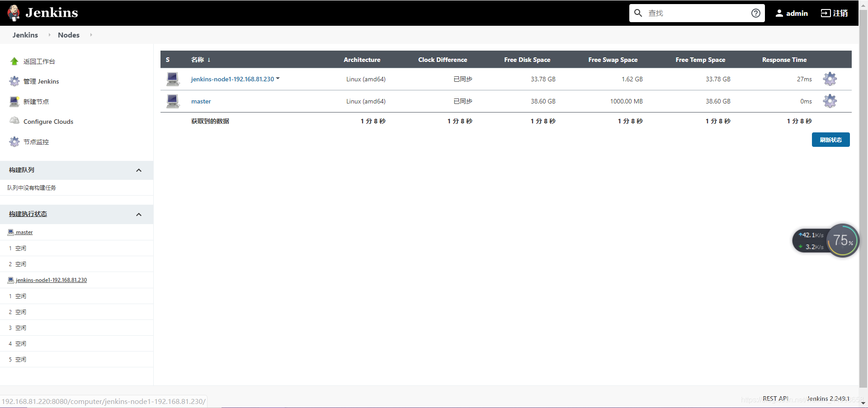Go to Nodes in the breadcrumb

[x=69, y=35]
